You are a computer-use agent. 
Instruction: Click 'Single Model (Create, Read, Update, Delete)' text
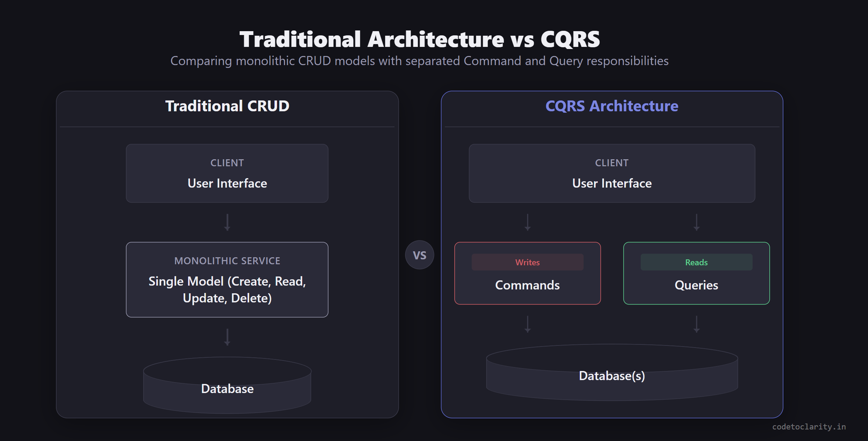pyautogui.click(x=227, y=290)
